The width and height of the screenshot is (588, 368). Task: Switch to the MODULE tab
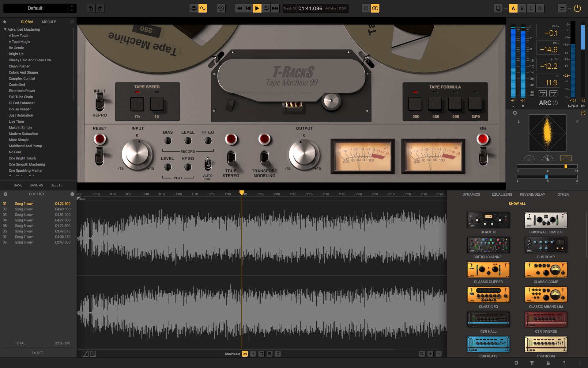[49, 21]
